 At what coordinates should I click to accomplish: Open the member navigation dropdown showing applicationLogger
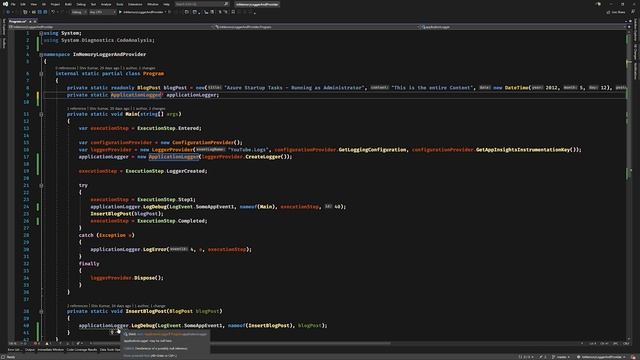[x=523, y=27]
